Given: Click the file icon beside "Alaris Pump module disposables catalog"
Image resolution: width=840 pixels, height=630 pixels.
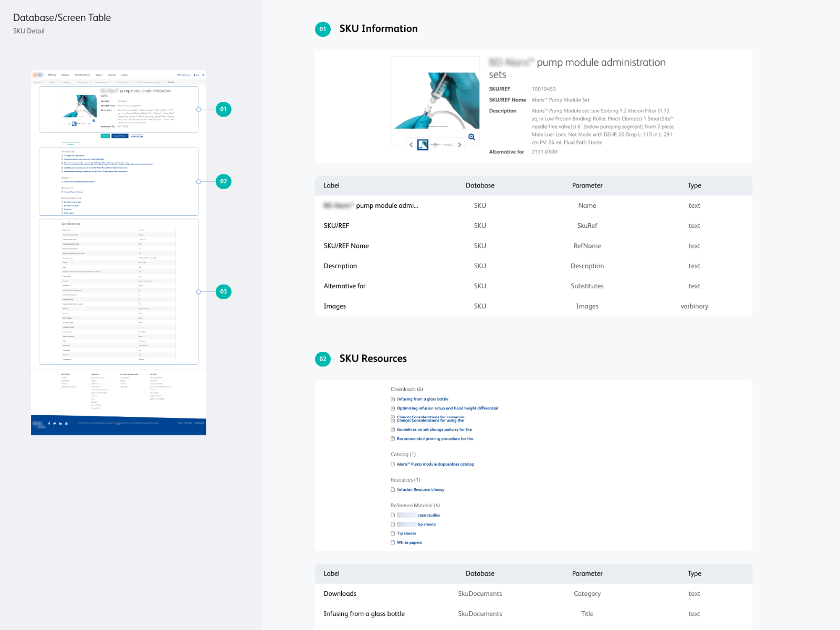Looking at the screenshot, I should point(393,464).
